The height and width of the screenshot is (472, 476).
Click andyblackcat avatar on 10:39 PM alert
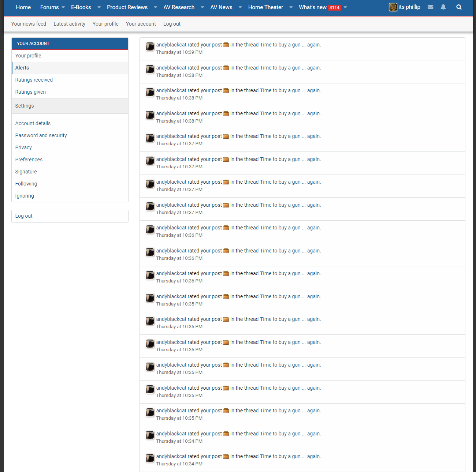point(150,46)
